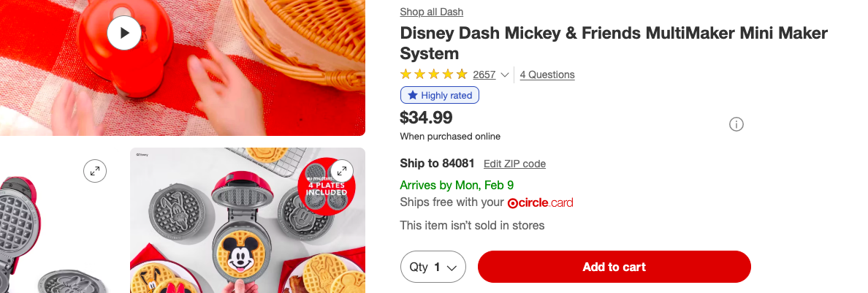Edit ZIP code for shipping
868x293 pixels.
tap(514, 164)
